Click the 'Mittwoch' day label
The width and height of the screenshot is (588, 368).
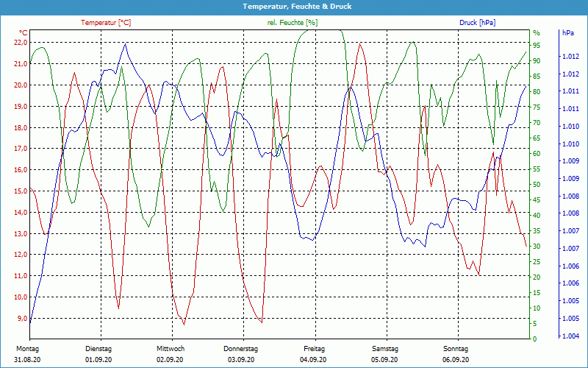point(171,349)
